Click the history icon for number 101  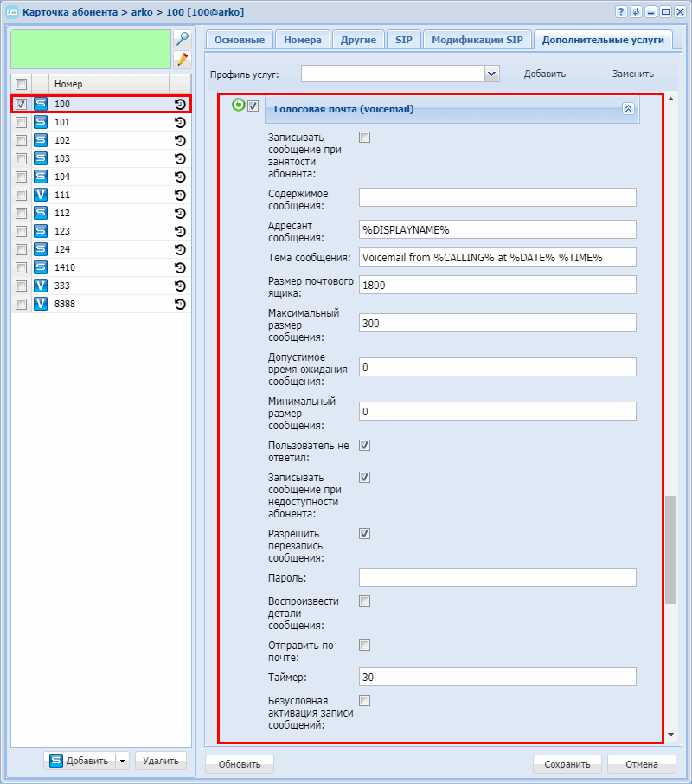180,122
